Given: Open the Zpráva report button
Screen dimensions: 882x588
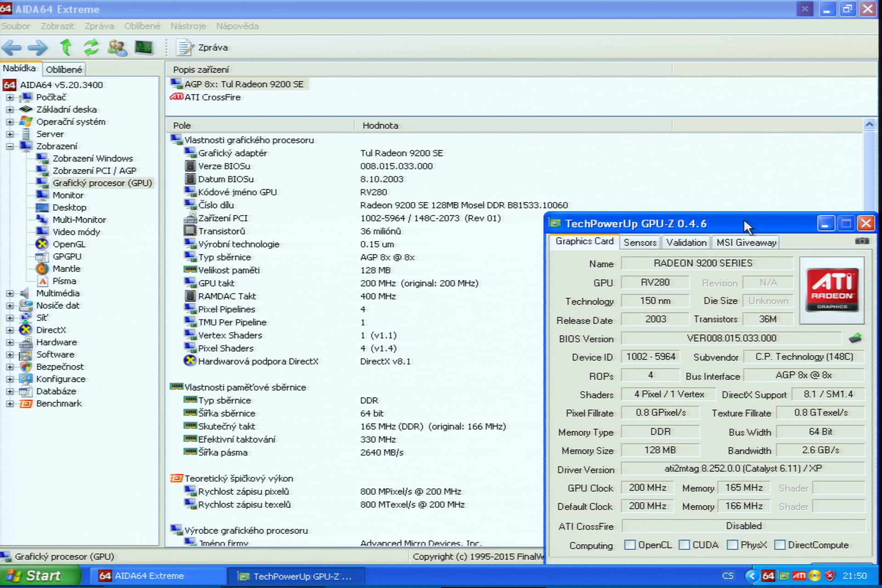Looking at the screenshot, I should coord(202,47).
